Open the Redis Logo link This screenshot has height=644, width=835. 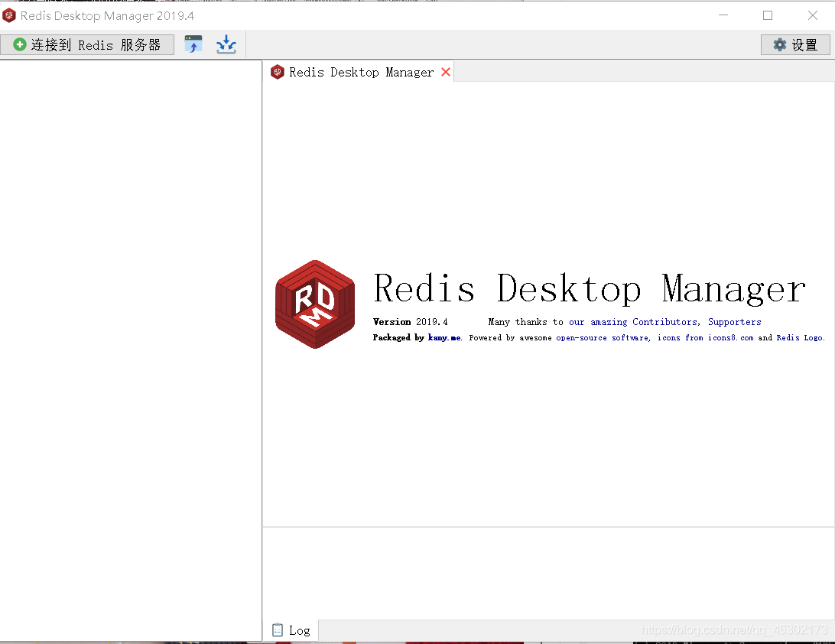click(799, 338)
